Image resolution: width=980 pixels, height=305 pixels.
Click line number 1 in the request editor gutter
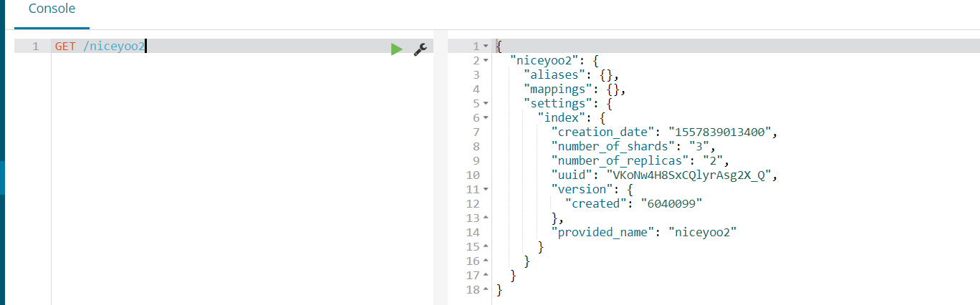[36, 47]
